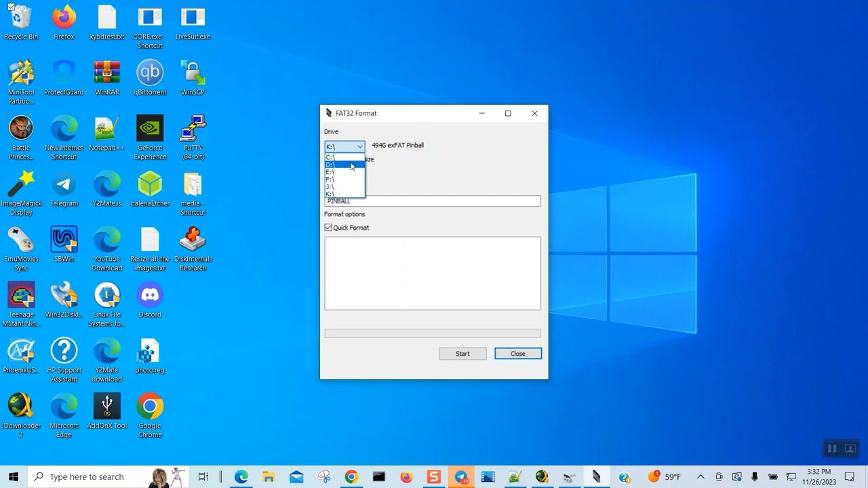This screenshot has height=488, width=868.
Task: Open the Drive letter combo box
Action: tap(344, 146)
